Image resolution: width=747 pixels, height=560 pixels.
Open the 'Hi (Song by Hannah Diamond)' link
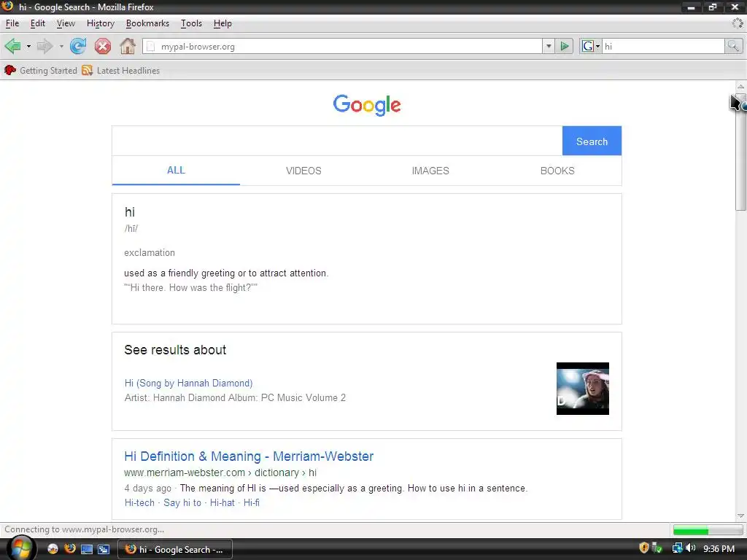tap(189, 383)
